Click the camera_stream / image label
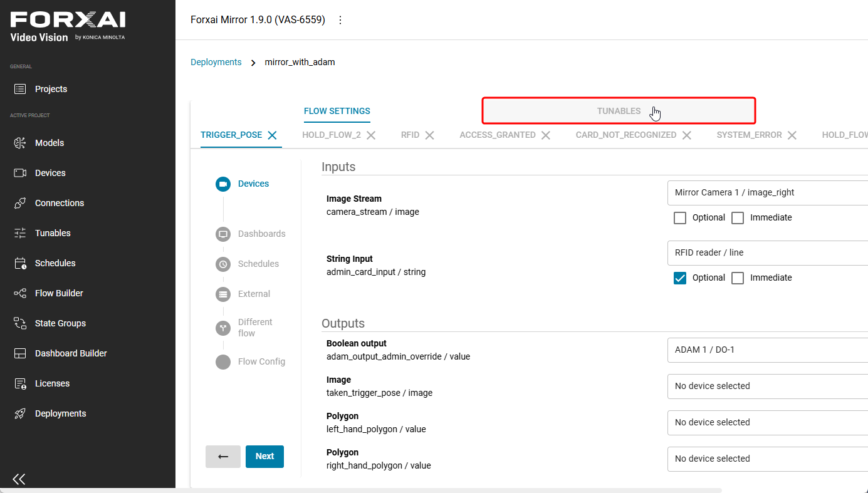The image size is (868, 493). (373, 212)
